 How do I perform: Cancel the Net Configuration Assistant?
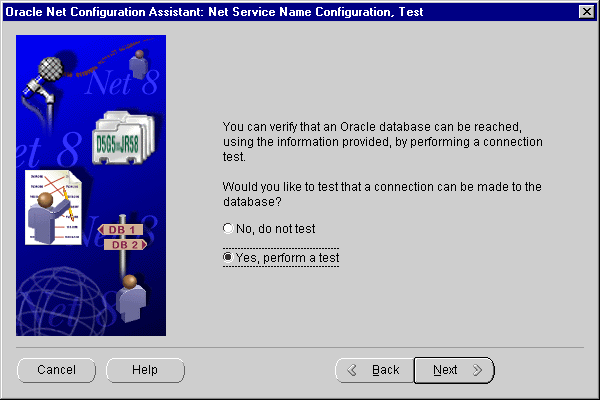(56, 370)
